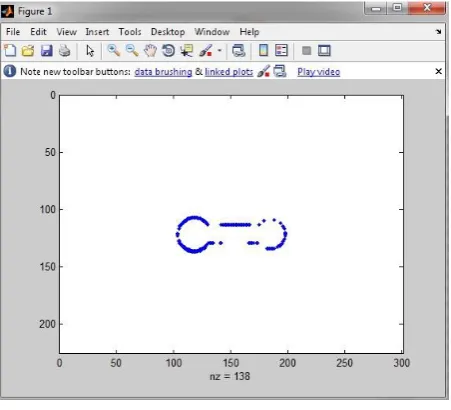The width and height of the screenshot is (451, 410).
Task: Click the blue info icon in the note bar
Action: (10, 71)
